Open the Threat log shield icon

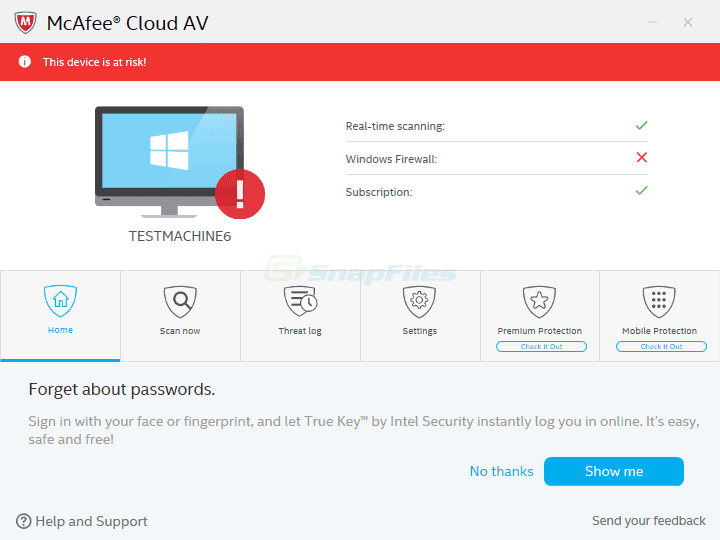tap(301, 301)
